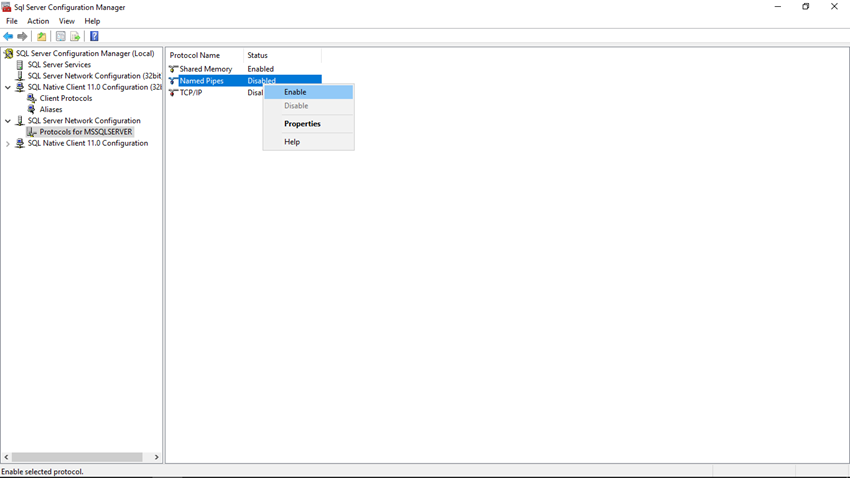Click the SQL Server Services node icon
Viewport: 850px width, 478px height.
tap(20, 64)
